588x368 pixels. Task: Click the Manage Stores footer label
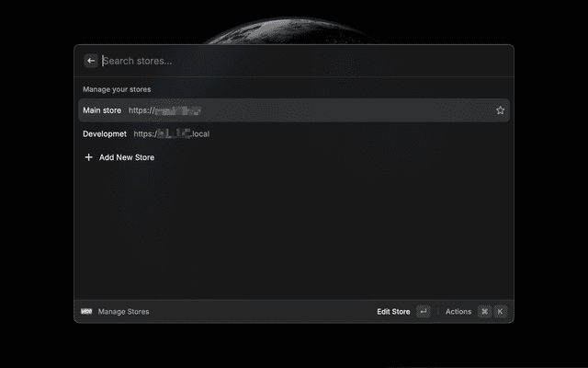click(123, 312)
